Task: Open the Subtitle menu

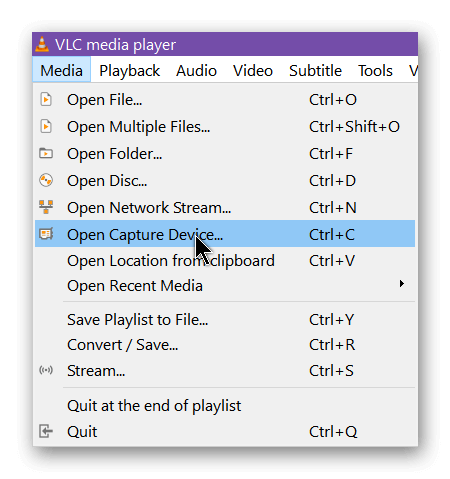Action: 315,70
